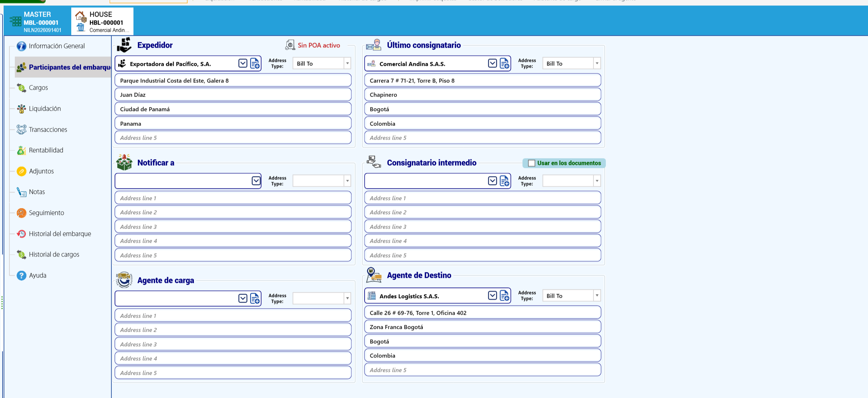Click the Juan Díaz address field
Image resolution: width=868 pixels, height=398 pixels.
click(233, 94)
